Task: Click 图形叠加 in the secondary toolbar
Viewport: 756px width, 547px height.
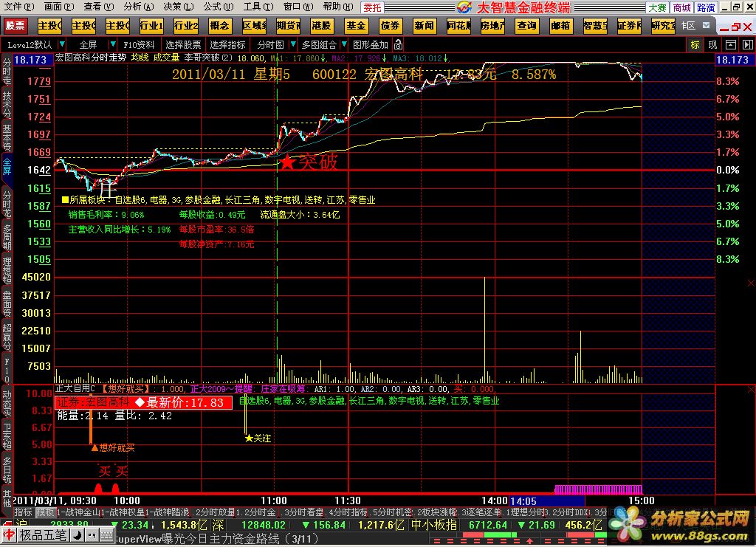Action: pyautogui.click(x=370, y=45)
